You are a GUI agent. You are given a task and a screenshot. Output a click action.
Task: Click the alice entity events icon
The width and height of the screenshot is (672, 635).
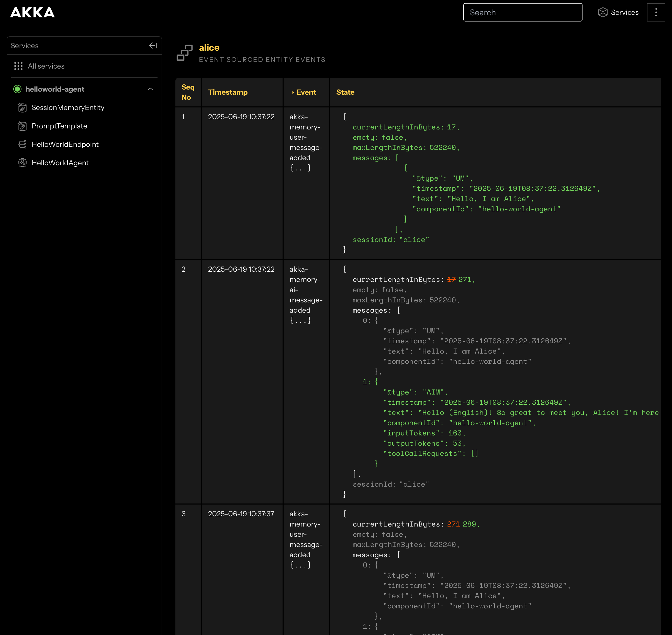pyautogui.click(x=184, y=53)
